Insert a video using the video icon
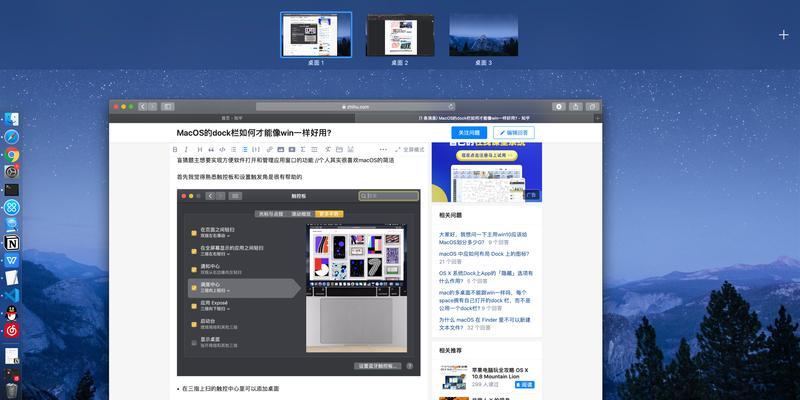This screenshot has width=800, height=400. 292,149
